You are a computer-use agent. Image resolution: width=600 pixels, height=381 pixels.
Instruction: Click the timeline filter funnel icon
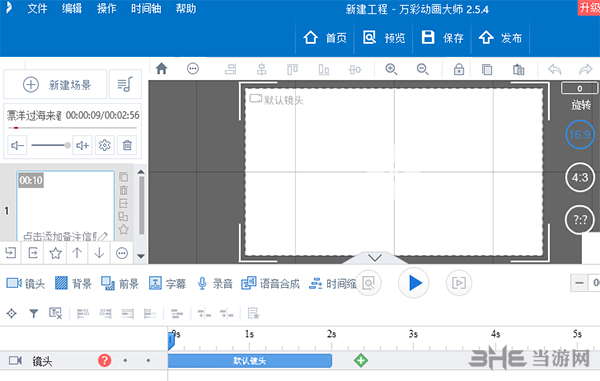(34, 314)
